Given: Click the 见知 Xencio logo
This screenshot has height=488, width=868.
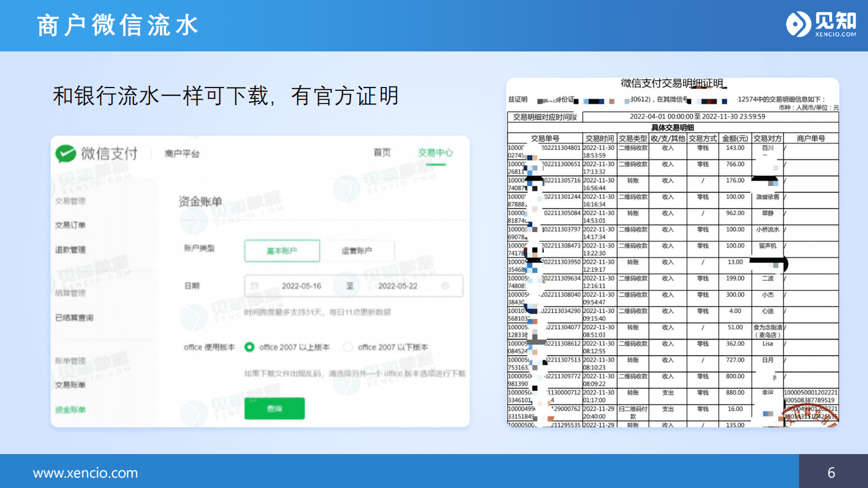Looking at the screenshot, I should click(x=821, y=24).
